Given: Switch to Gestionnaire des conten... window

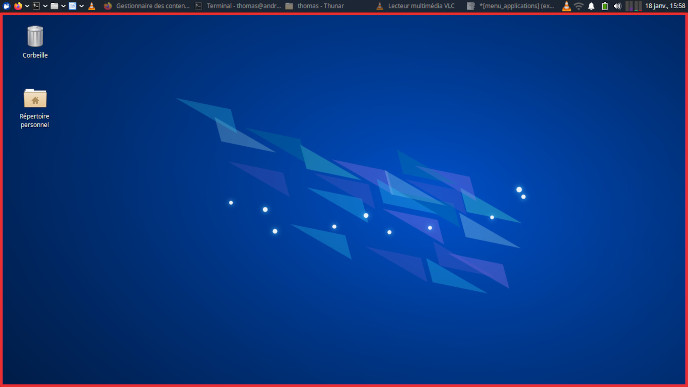Looking at the screenshot, I should [x=147, y=6].
